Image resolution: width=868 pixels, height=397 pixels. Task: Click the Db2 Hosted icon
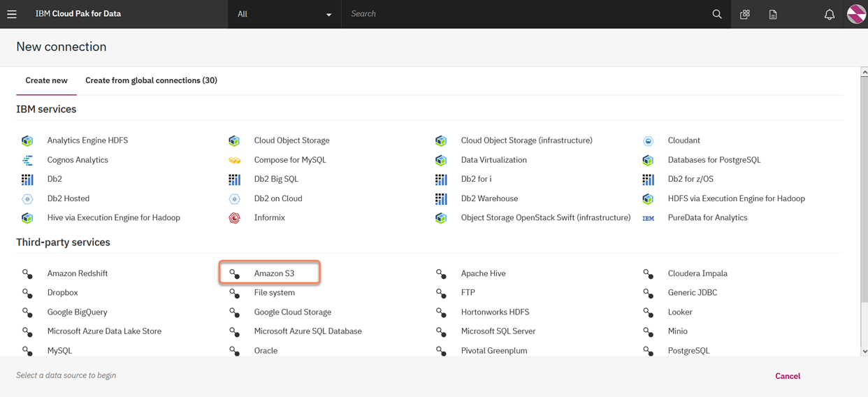pyautogui.click(x=27, y=199)
